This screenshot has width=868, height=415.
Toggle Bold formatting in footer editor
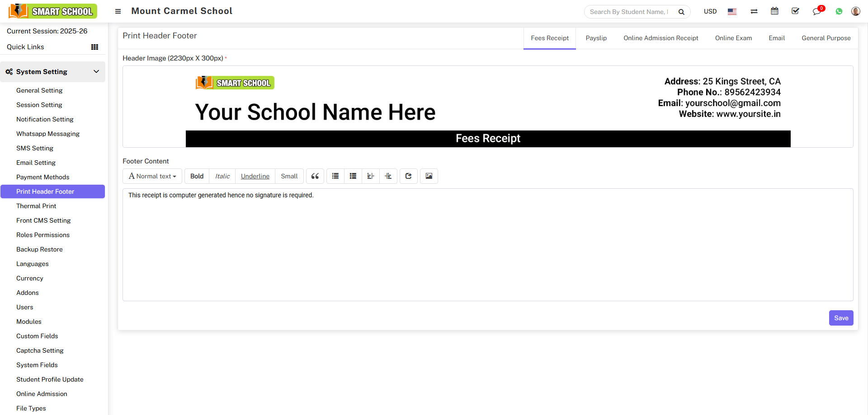coord(197,176)
